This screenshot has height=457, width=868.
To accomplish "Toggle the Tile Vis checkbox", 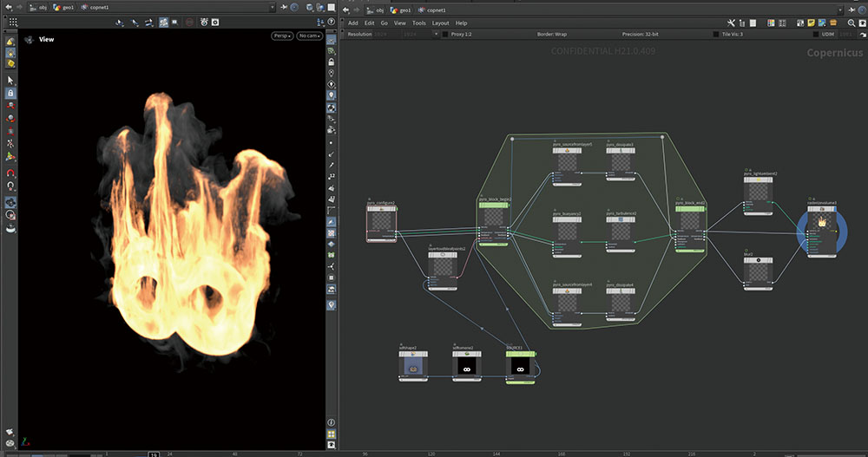I will [x=716, y=34].
